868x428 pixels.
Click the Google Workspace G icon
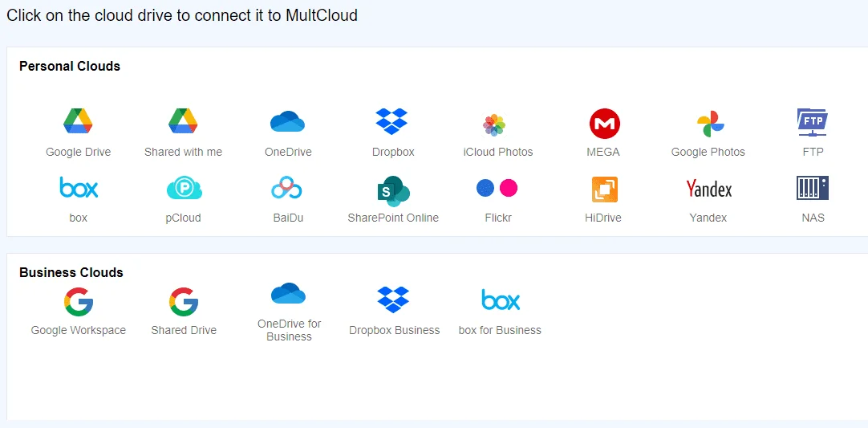click(x=78, y=302)
